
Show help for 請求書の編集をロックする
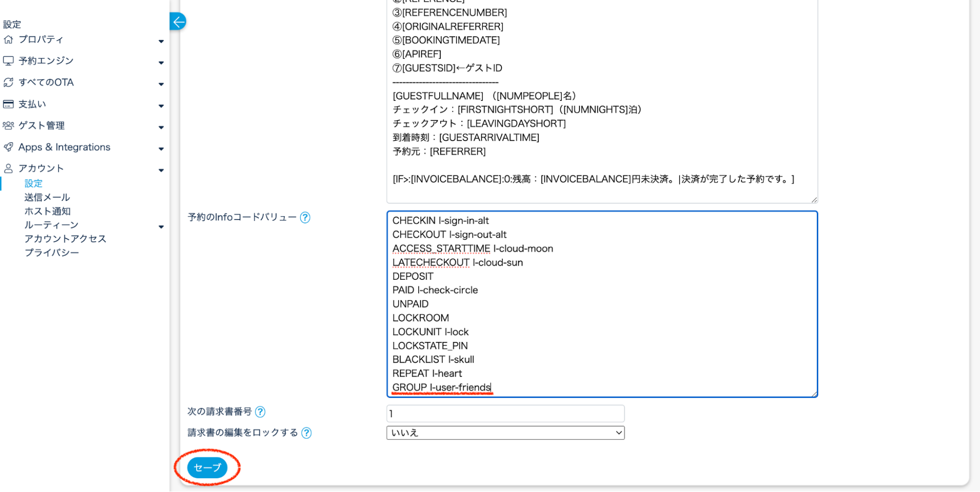[x=306, y=433]
